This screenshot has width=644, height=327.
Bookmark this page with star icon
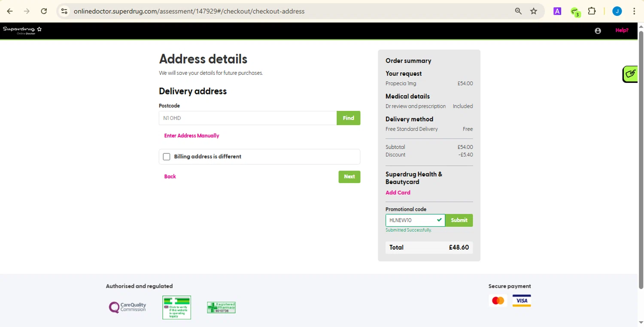[x=534, y=11]
